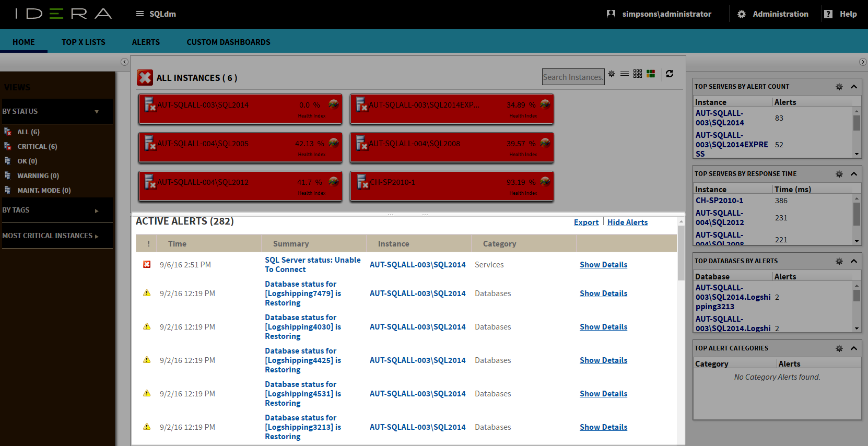This screenshot has width=868, height=446.
Task: Switch instances to thumbnail grid view
Action: (x=638, y=74)
